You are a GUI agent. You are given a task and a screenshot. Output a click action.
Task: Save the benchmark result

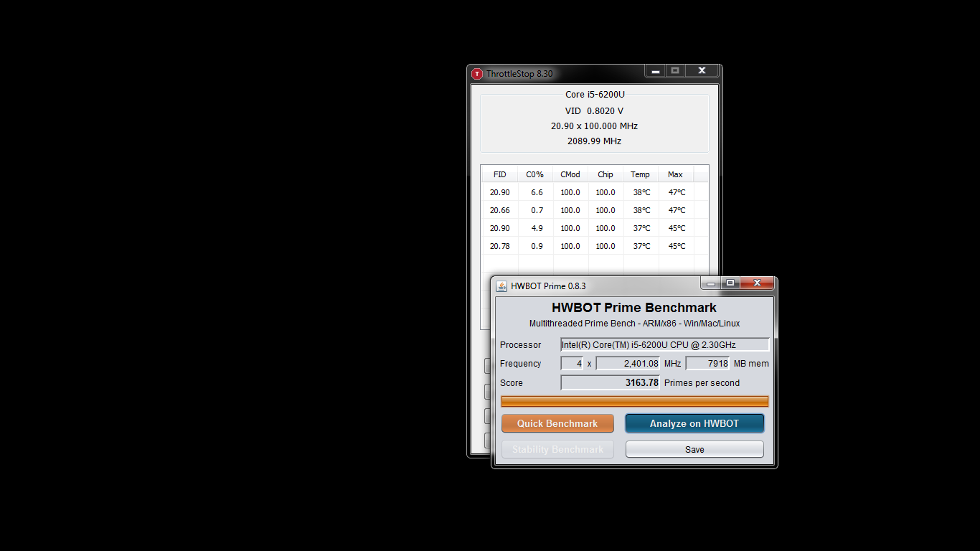[x=694, y=449]
